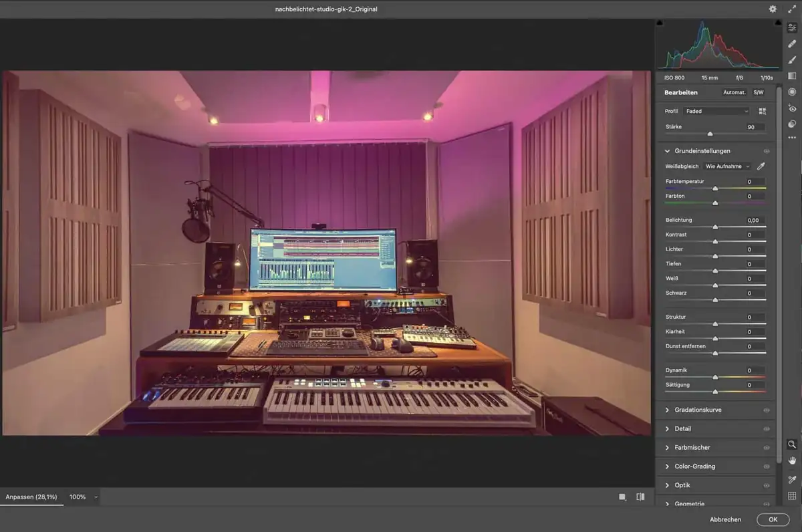Screen dimensions: 802x532
Task: Pick the white balance eyedropper
Action: click(761, 166)
